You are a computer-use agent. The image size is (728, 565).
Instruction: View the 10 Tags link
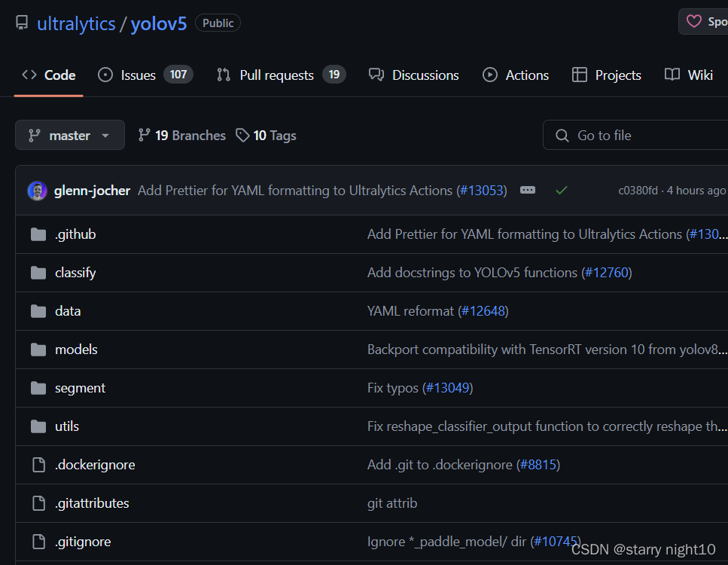tap(267, 135)
